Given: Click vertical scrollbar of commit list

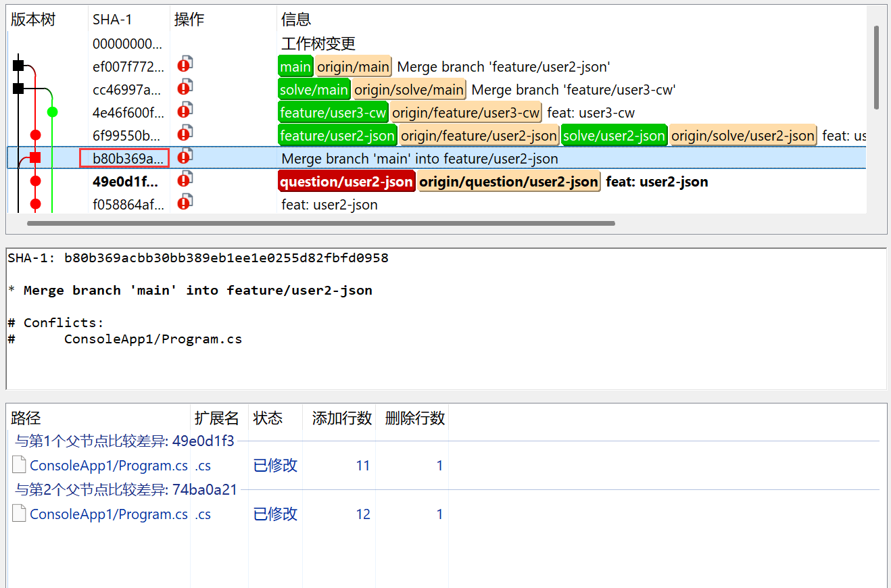Looking at the screenshot, I should coord(877,68).
